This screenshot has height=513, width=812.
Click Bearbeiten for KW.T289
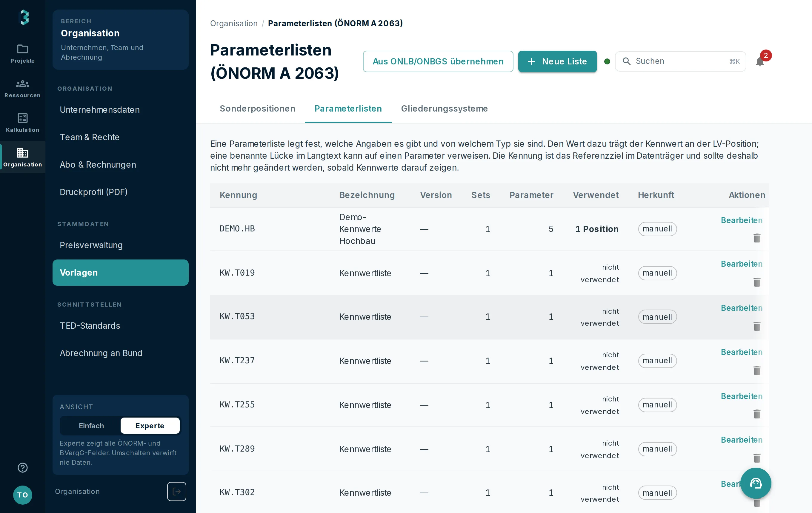tap(742, 440)
